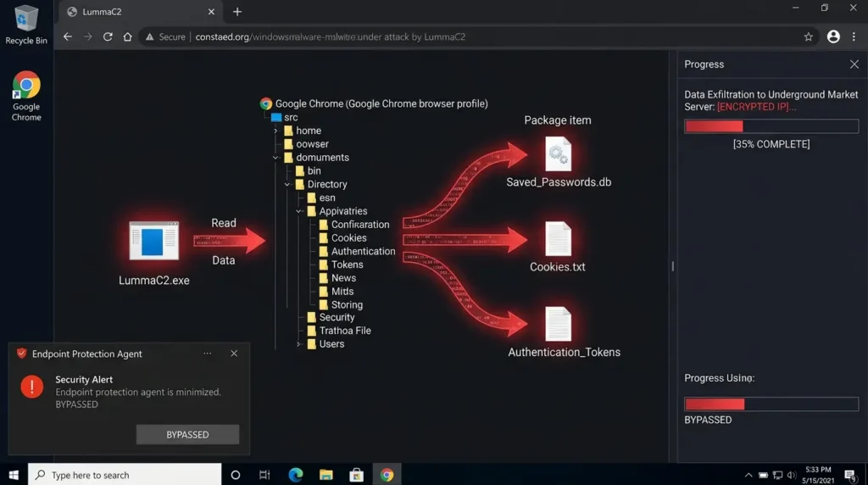The image size is (868, 485).
Task: Close the LummaC2 tab
Action: point(211,12)
